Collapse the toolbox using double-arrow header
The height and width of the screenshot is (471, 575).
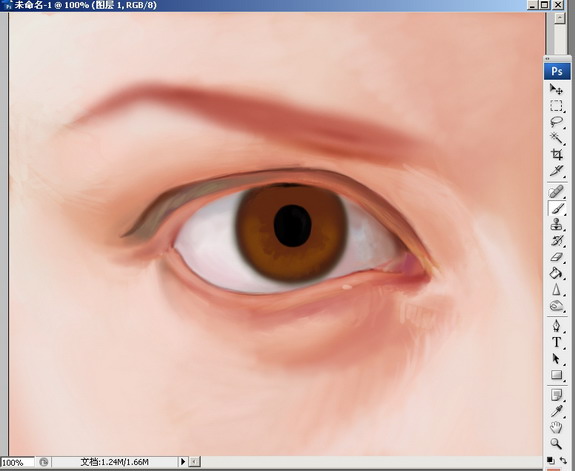click(x=547, y=59)
